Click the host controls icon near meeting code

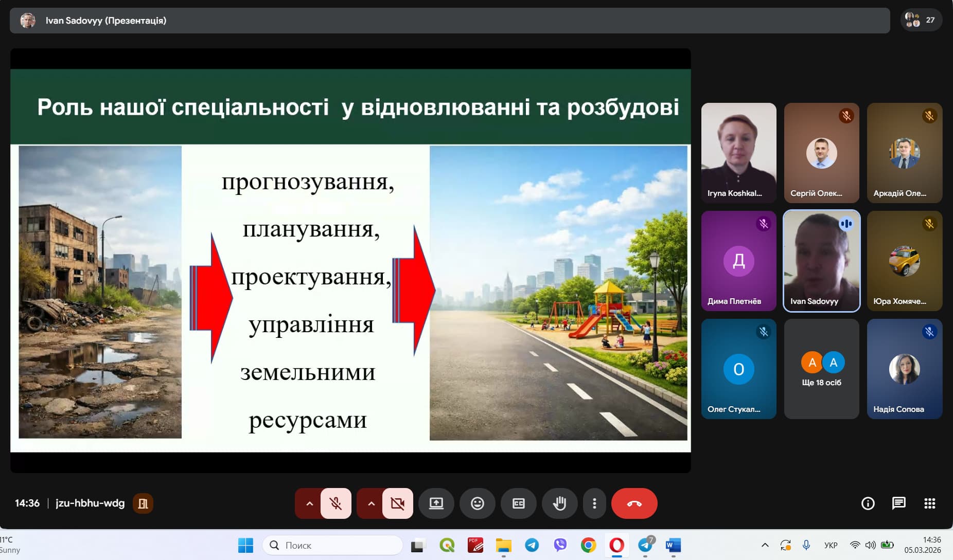(x=143, y=503)
